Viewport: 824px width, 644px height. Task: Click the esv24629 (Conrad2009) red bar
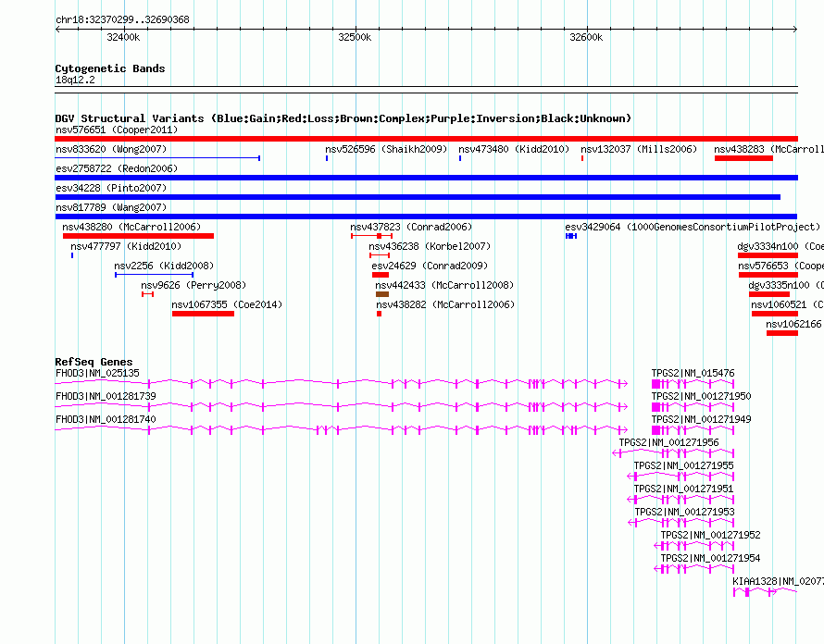pos(381,275)
